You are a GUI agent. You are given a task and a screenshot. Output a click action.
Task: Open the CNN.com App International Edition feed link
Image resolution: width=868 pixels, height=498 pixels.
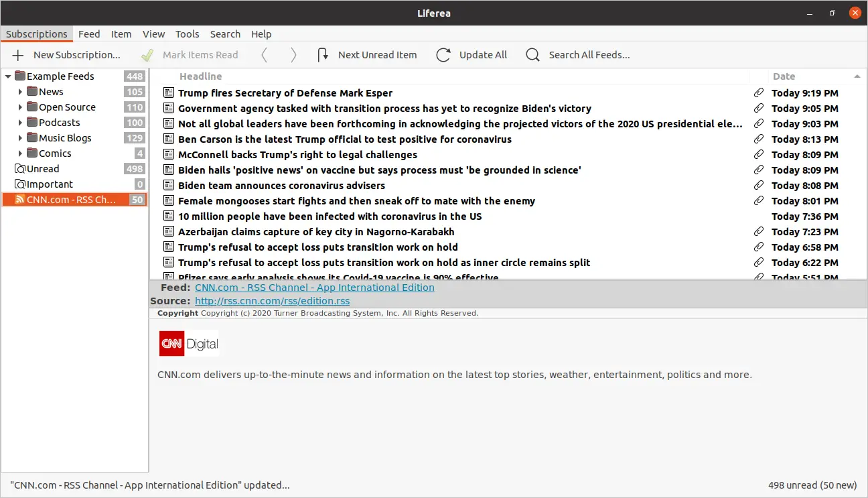[315, 288]
